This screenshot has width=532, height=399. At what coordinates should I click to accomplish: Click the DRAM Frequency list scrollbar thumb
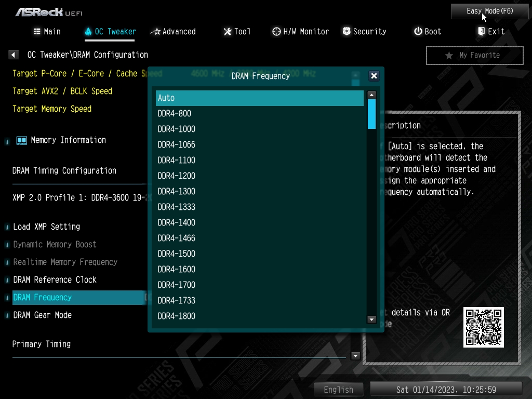click(371, 114)
